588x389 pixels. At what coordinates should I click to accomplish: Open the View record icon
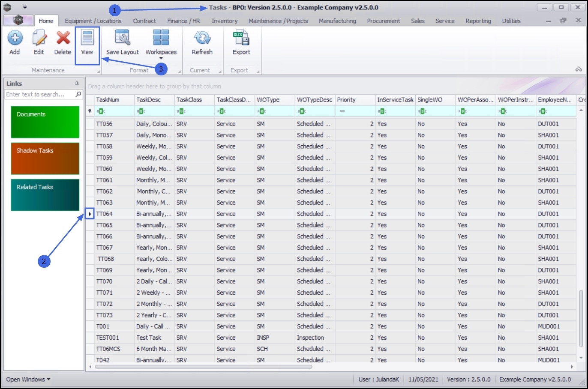point(87,39)
